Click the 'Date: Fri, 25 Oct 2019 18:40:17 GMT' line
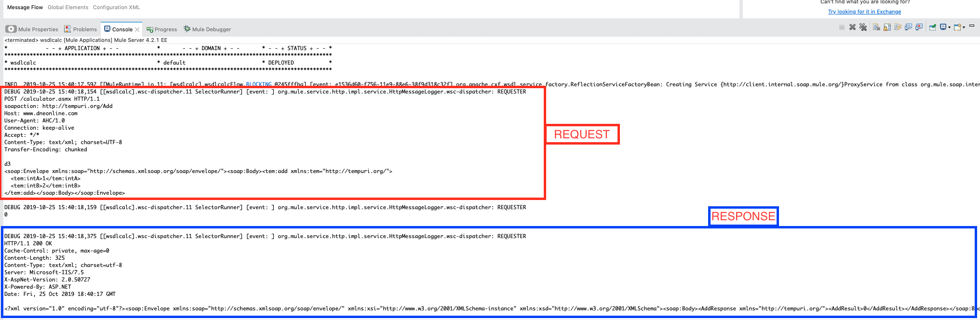980x320 pixels. click(60, 294)
